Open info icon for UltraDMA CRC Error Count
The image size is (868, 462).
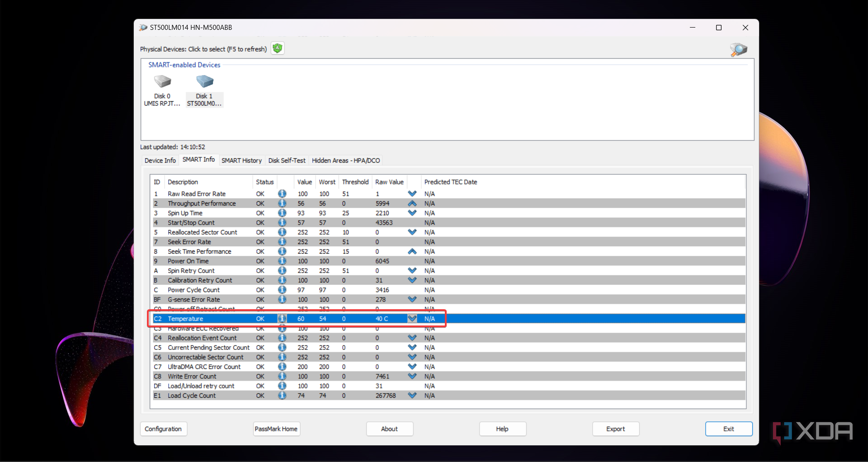(282, 367)
